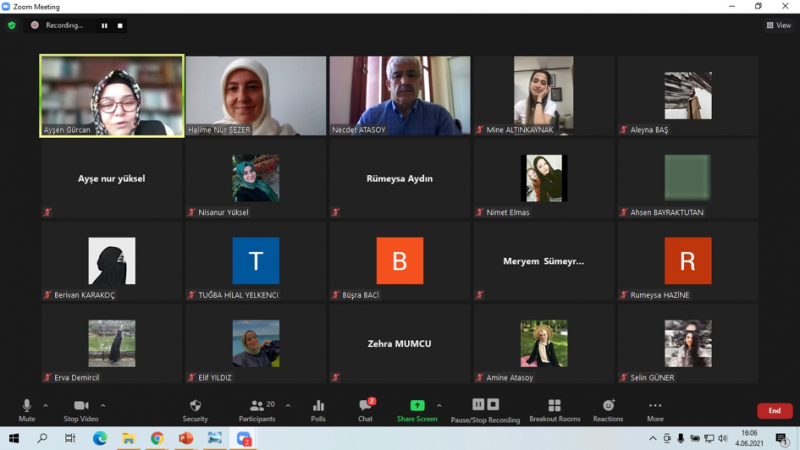Viewport: 800px width, 450px height.
Task: Click the green encryption shield icon
Action: pyautogui.click(x=12, y=25)
